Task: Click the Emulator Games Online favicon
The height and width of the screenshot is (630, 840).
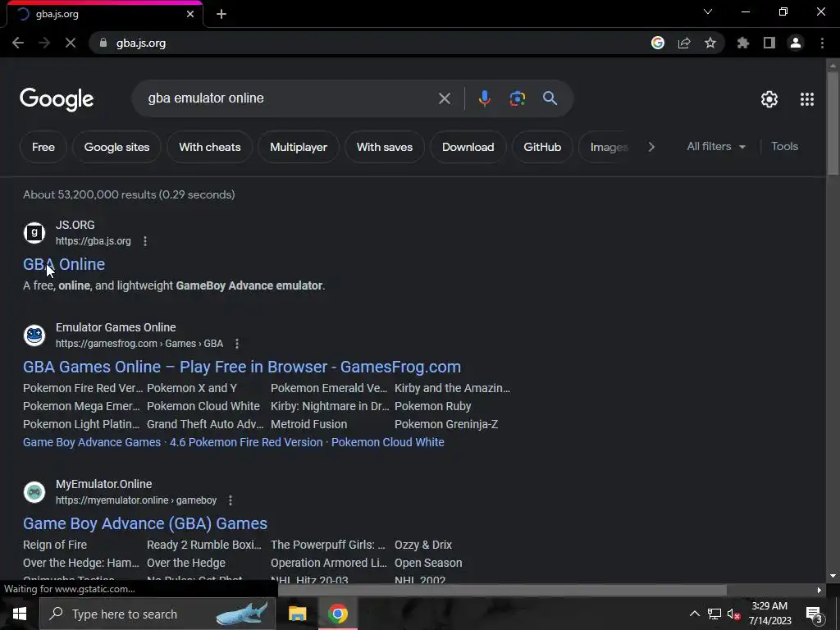Action: (34, 336)
